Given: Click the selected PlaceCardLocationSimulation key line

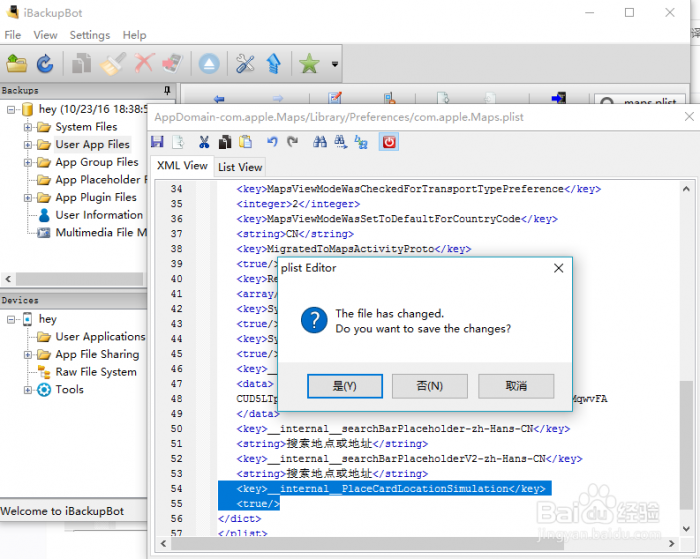Looking at the screenshot, I should pyautogui.click(x=385, y=488).
